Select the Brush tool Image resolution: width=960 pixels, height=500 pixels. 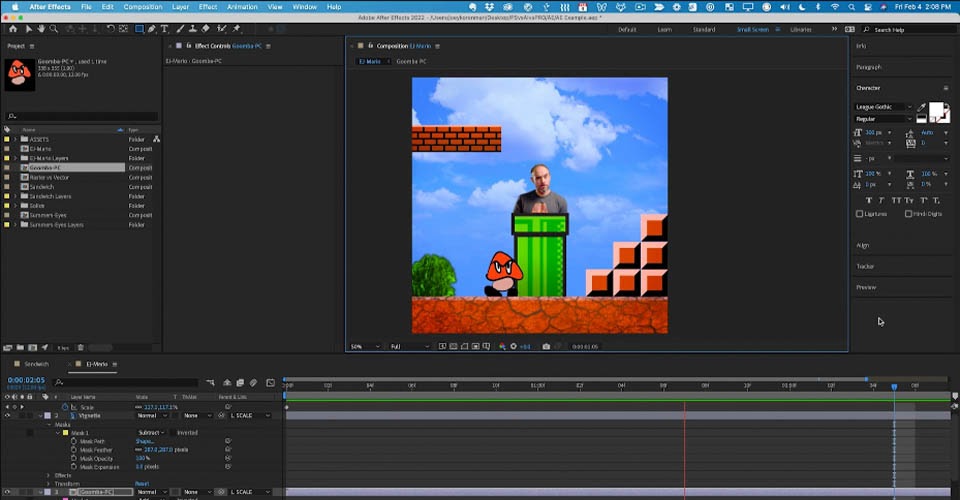[x=180, y=29]
